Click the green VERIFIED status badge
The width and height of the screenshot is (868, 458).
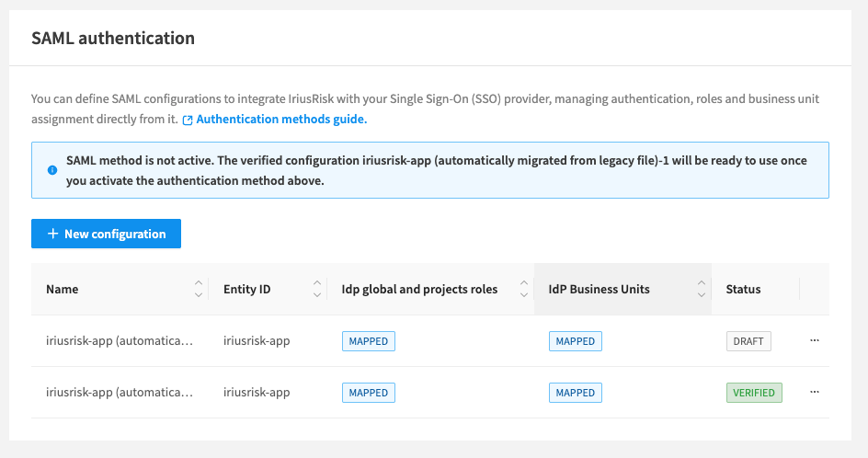coord(754,393)
